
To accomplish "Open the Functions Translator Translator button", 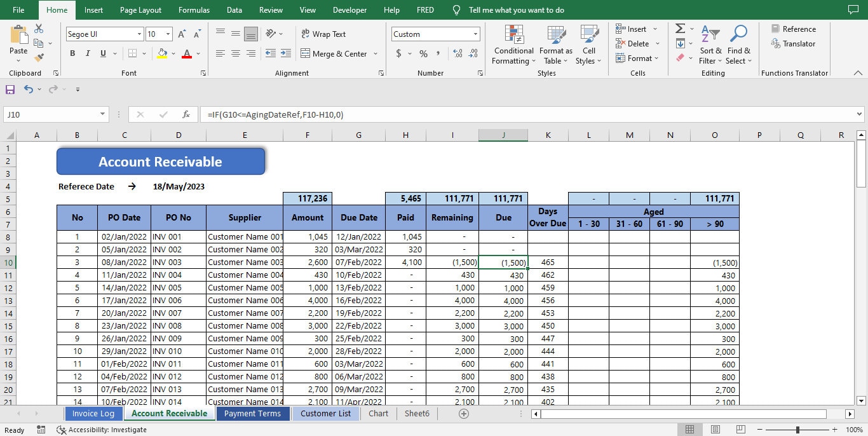I will coord(793,44).
